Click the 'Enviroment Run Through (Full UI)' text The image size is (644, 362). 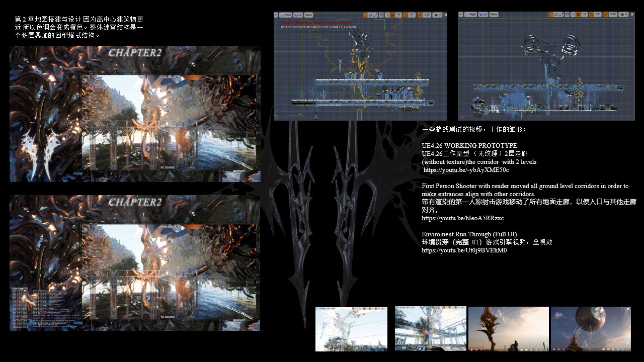pyautogui.click(x=469, y=234)
